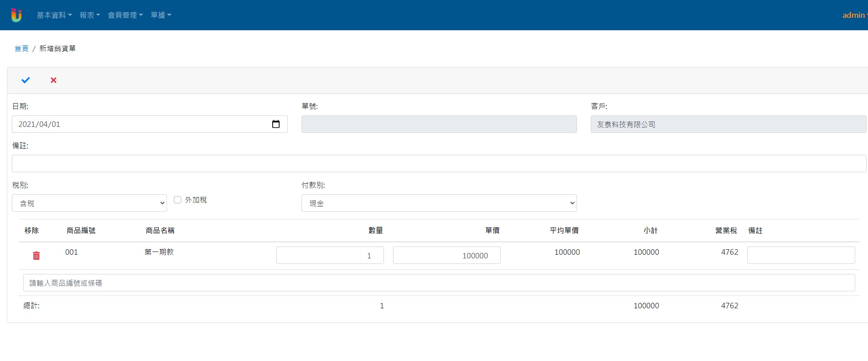Click the unit price input showing 100000

(446, 255)
